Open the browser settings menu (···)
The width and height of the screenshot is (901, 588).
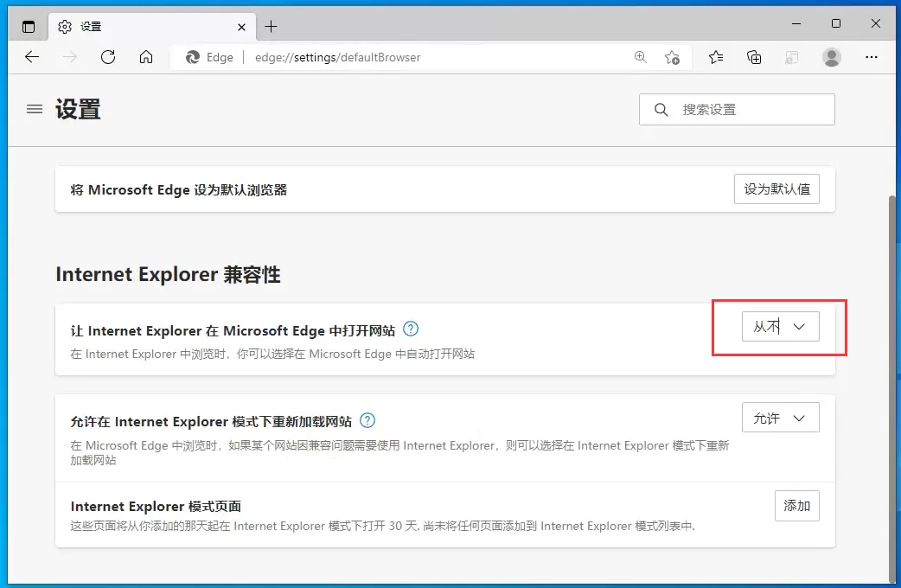pos(871,57)
